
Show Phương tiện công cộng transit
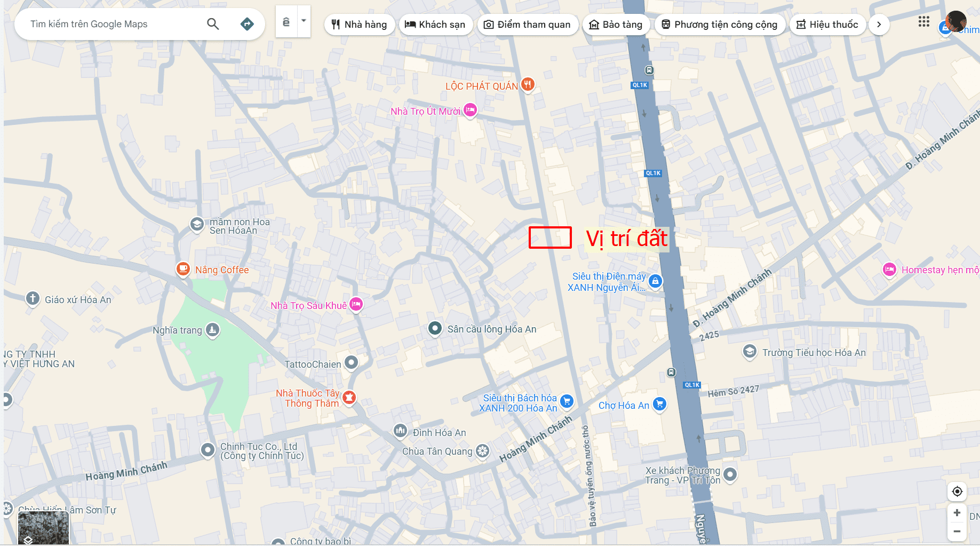click(719, 25)
